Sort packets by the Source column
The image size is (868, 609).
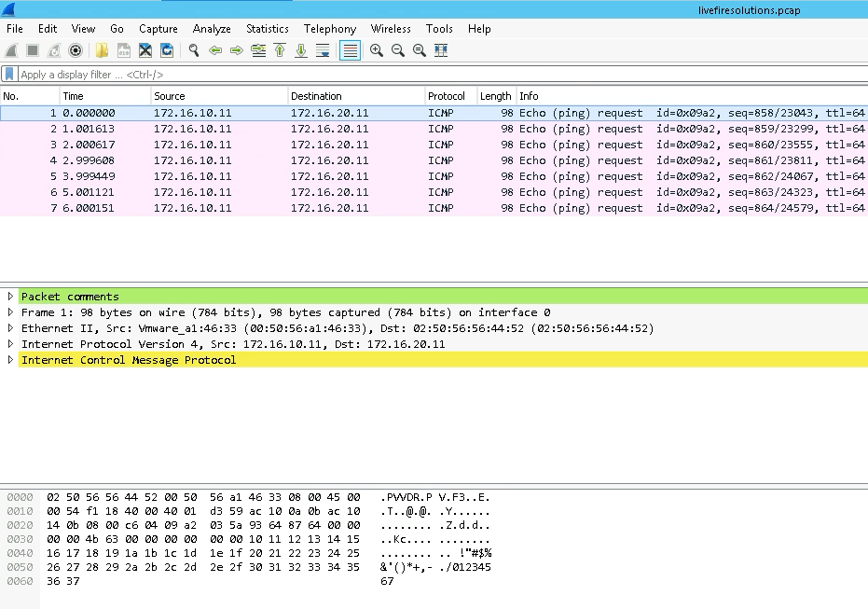click(219, 96)
